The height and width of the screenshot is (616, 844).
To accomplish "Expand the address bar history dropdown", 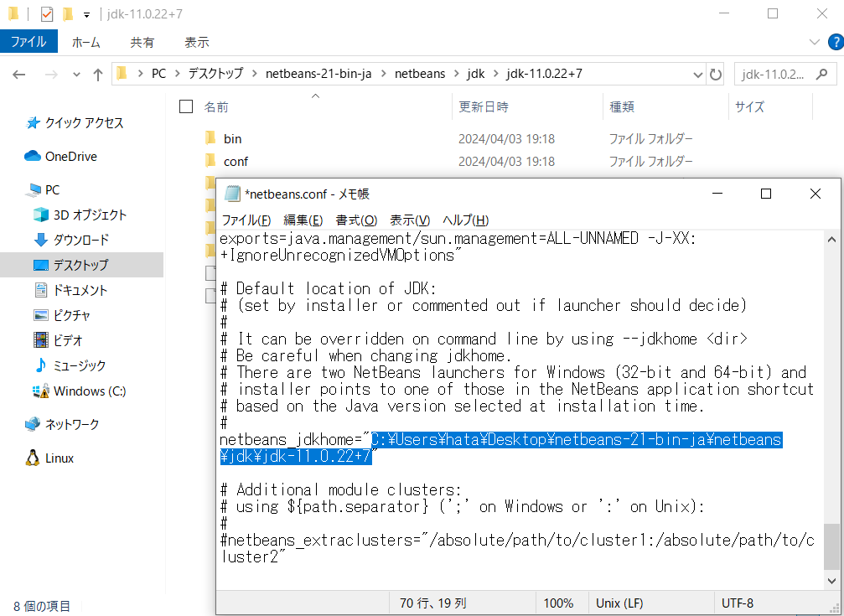I will point(697,75).
